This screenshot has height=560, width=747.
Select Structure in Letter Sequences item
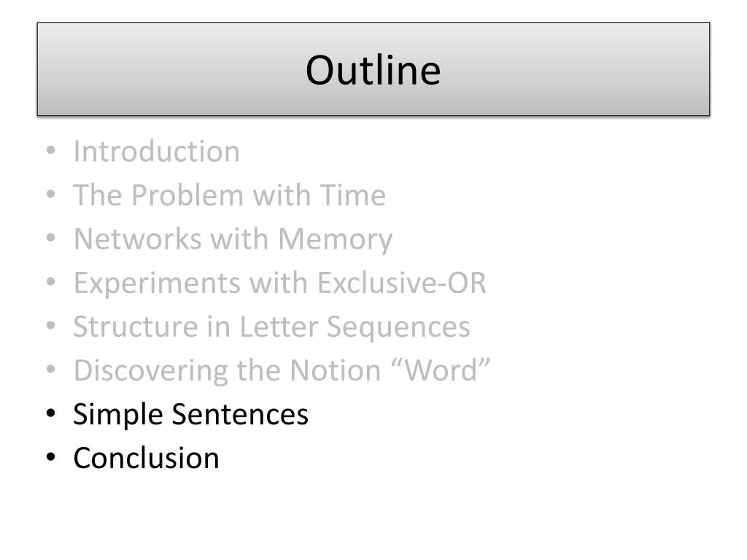271,327
